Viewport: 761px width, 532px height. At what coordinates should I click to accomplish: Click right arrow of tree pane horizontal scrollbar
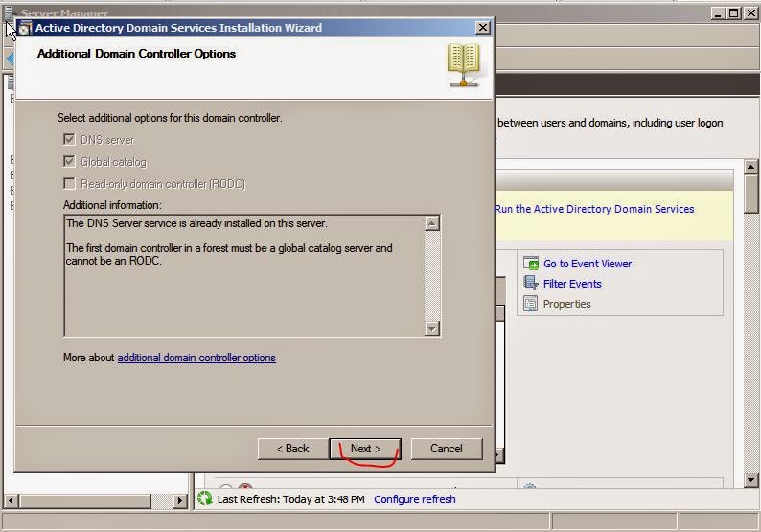click(180, 500)
